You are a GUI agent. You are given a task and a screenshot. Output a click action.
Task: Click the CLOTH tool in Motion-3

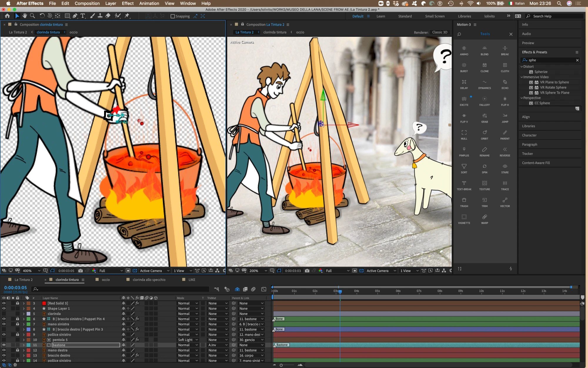[x=505, y=67]
